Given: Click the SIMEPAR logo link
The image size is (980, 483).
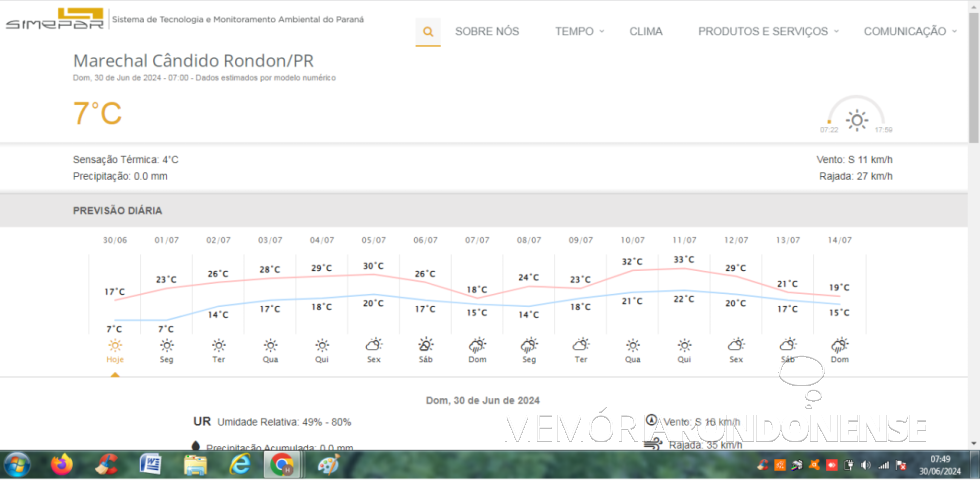Looking at the screenshot, I should coord(53,19).
